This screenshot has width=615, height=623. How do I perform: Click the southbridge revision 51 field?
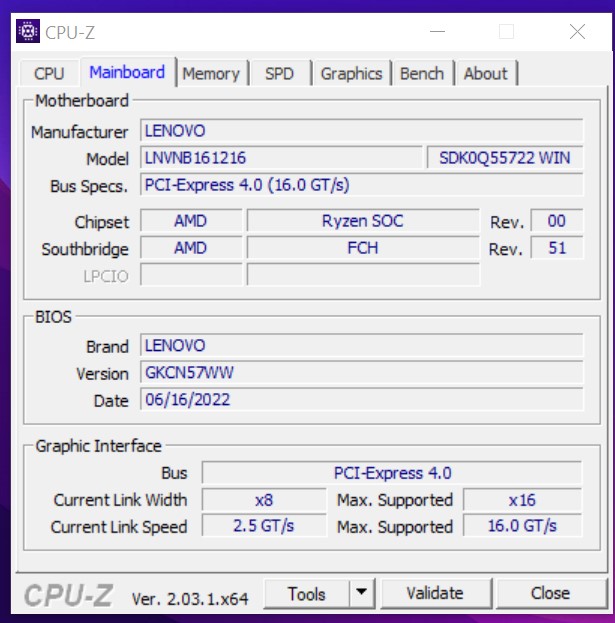(x=557, y=248)
